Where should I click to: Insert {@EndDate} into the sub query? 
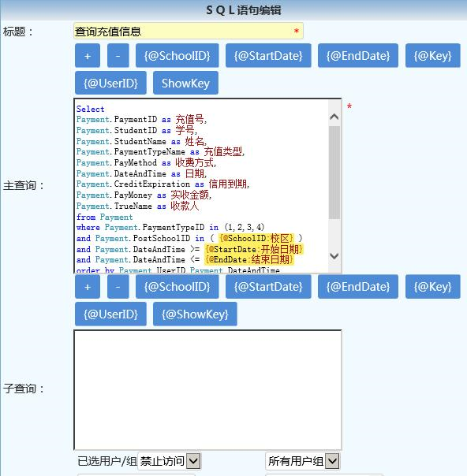(358, 287)
